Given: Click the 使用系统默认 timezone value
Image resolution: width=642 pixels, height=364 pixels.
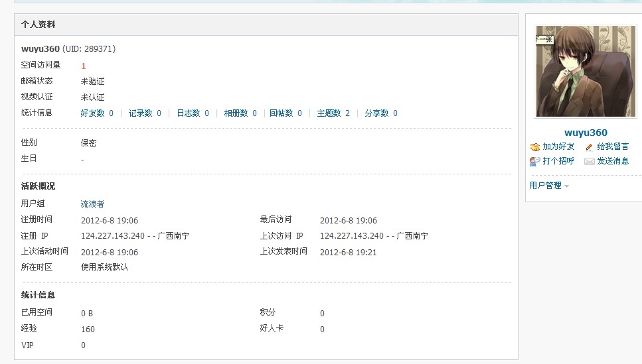Looking at the screenshot, I should [104, 267].
